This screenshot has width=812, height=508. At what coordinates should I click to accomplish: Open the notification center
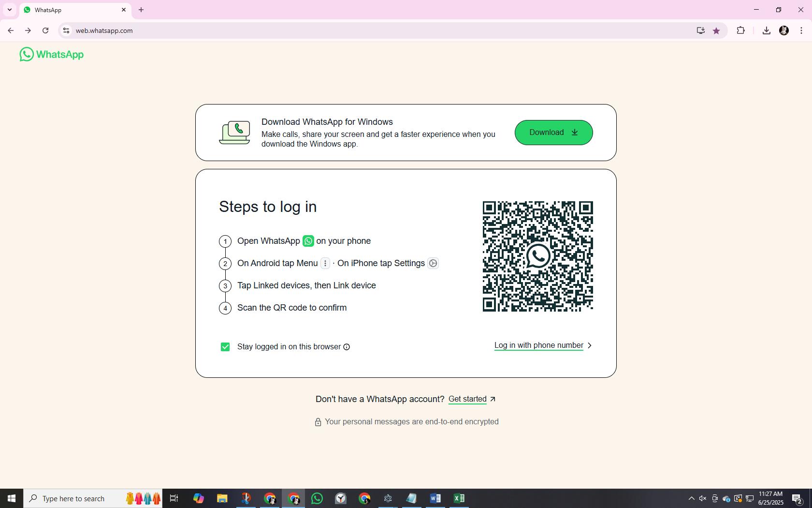tap(797, 498)
